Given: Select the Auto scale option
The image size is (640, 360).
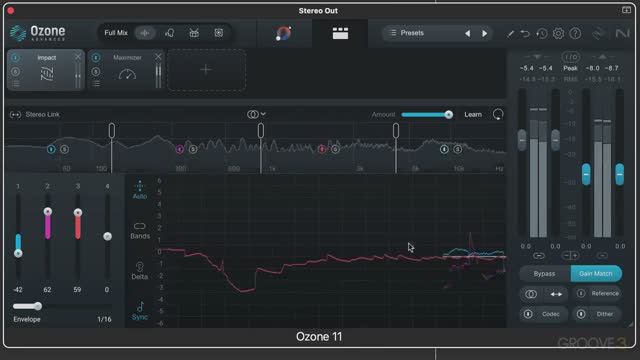Looking at the screenshot, I should (140, 190).
